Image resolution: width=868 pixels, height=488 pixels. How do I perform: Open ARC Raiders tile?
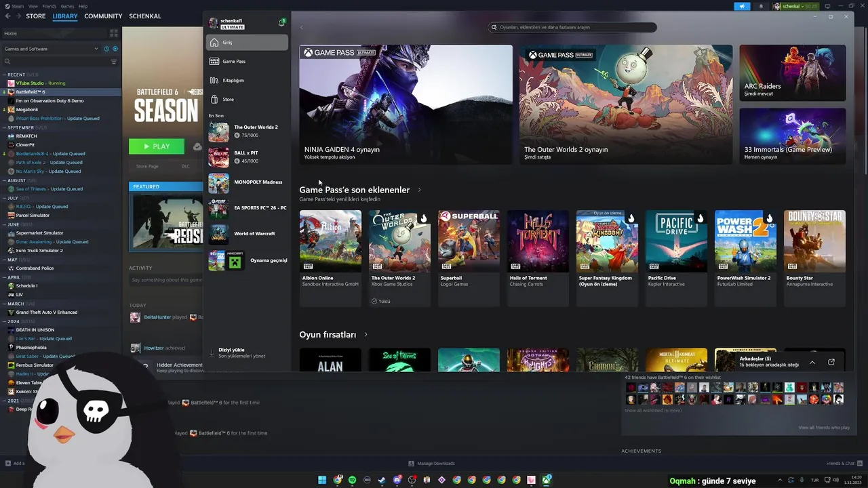793,73
